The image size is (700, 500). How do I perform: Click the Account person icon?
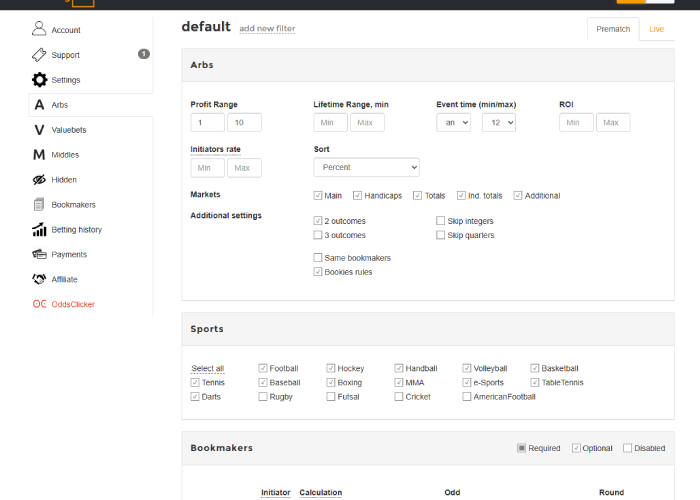coord(39,29)
